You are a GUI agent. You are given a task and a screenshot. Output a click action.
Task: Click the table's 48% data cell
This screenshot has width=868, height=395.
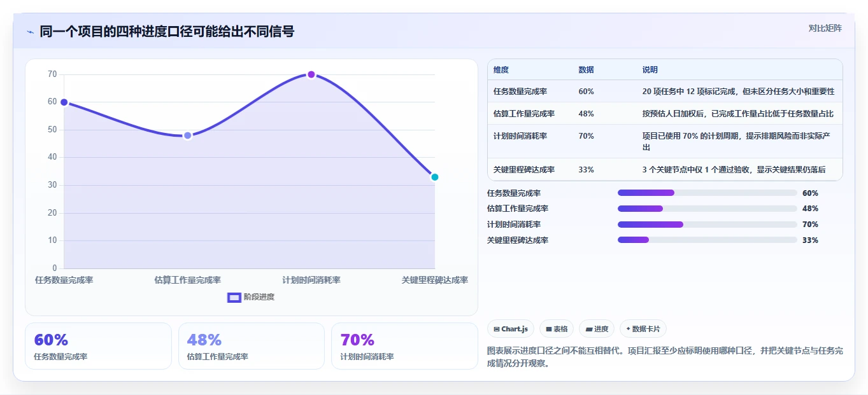coord(586,114)
